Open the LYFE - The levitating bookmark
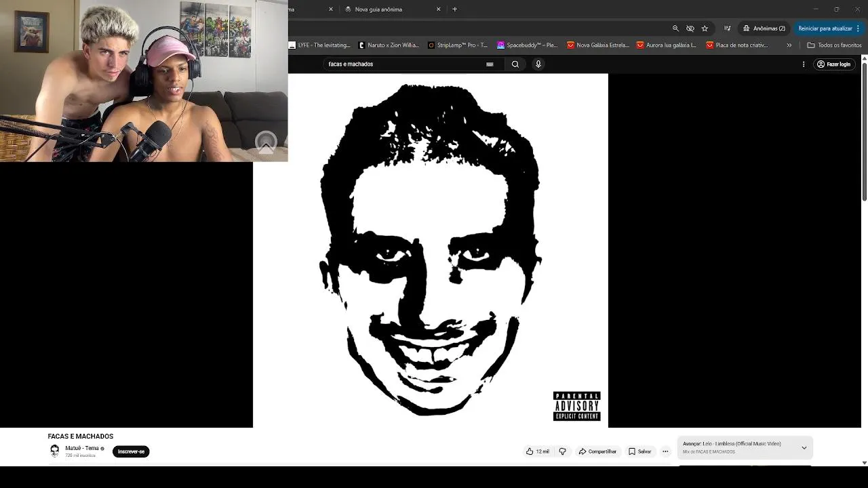Image resolution: width=868 pixels, height=488 pixels. pyautogui.click(x=319, y=45)
